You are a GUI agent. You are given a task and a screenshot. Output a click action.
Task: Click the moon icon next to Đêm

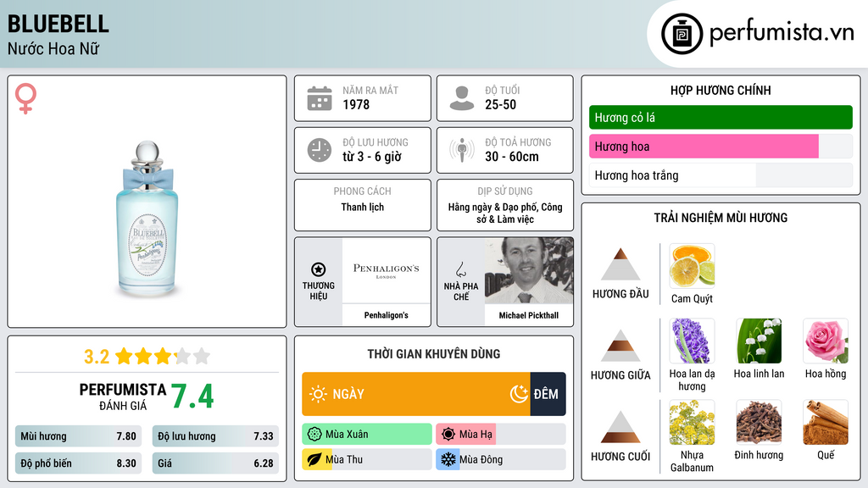(519, 394)
